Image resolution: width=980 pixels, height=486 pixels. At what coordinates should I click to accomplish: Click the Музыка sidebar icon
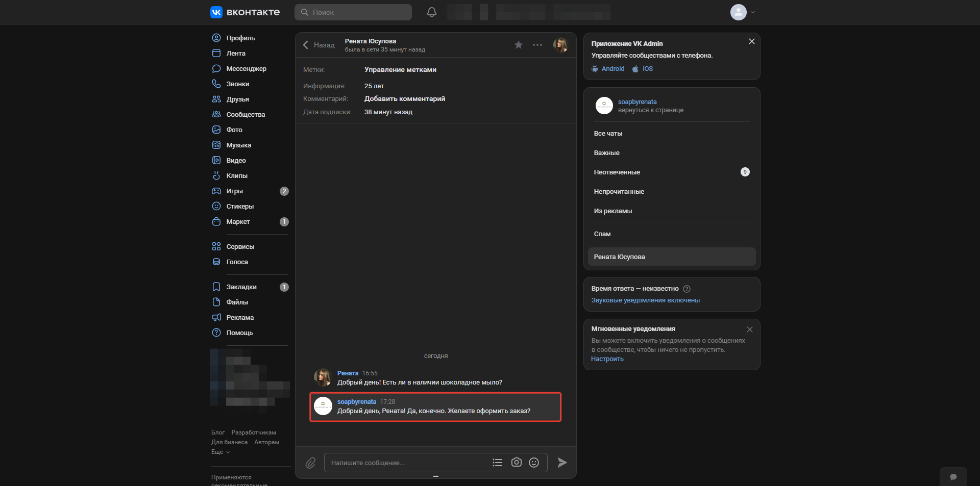(x=216, y=145)
